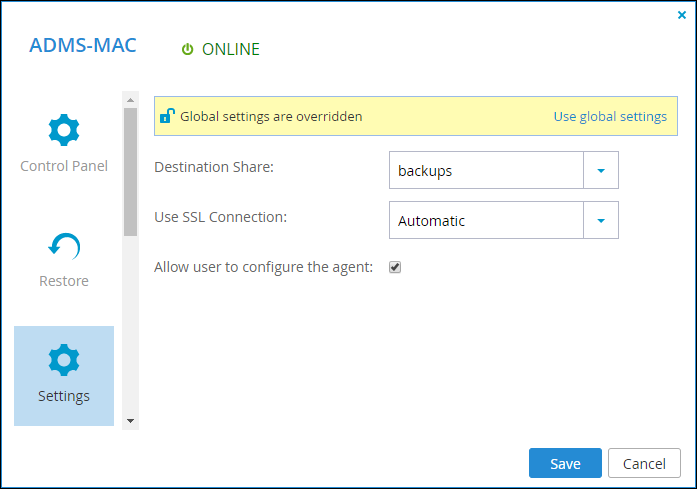This screenshot has width=697, height=489.
Task: Click the Settings gear icon in sidebar
Action: click(64, 360)
